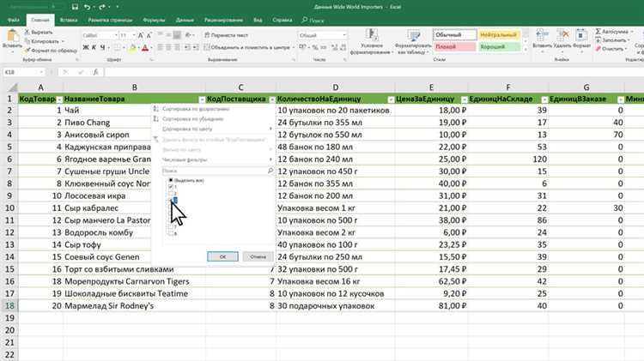This screenshot has height=361, width=644.
Task: Open the КодПоставщика column filter dropdown
Action: click(x=272, y=99)
